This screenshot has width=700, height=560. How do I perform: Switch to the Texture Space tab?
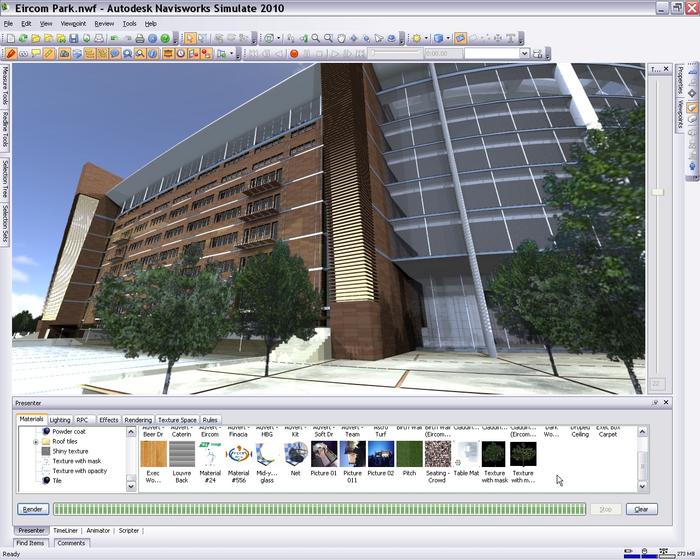pyautogui.click(x=177, y=420)
